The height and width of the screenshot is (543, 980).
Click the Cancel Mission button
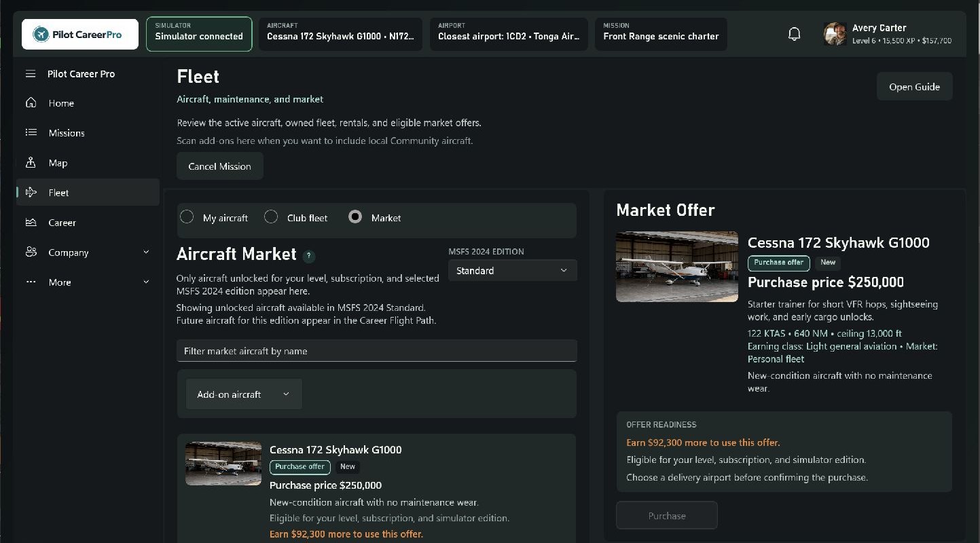pyautogui.click(x=219, y=166)
